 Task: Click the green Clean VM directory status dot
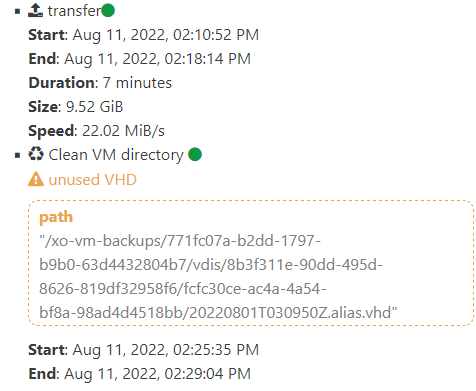point(195,154)
